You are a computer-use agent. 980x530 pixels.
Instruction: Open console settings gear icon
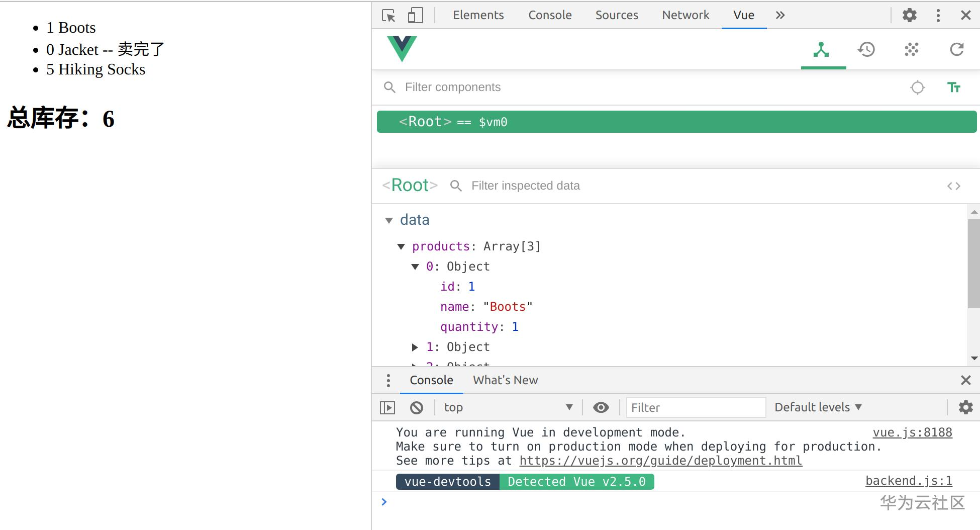965,407
